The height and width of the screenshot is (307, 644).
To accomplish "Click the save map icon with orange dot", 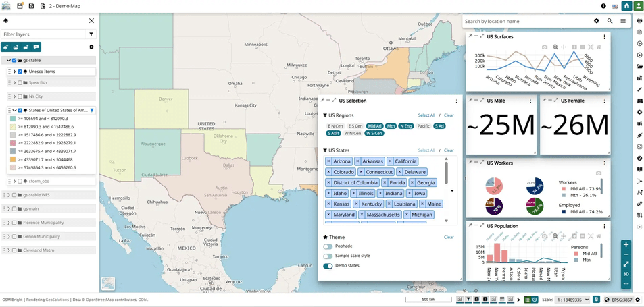I will [20, 6].
